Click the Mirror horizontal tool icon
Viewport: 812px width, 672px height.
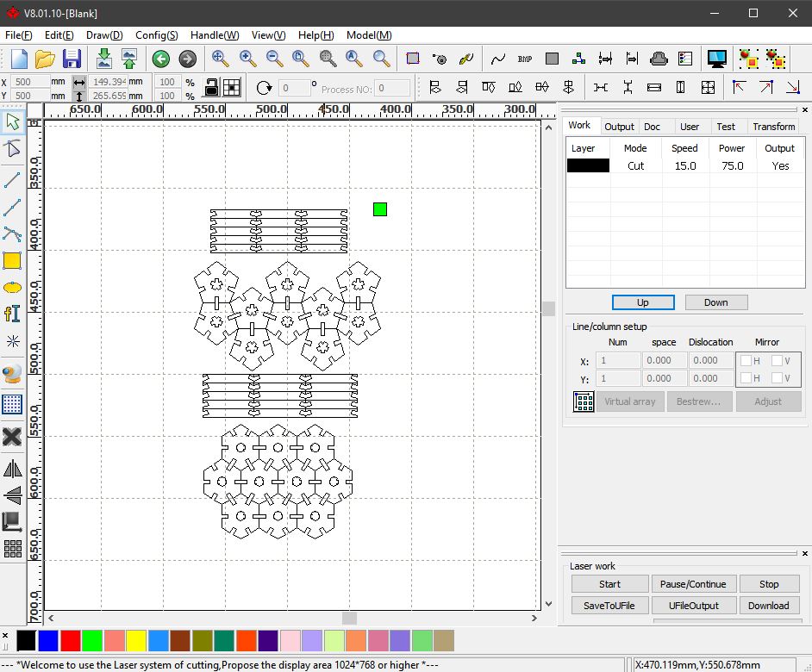click(12, 469)
